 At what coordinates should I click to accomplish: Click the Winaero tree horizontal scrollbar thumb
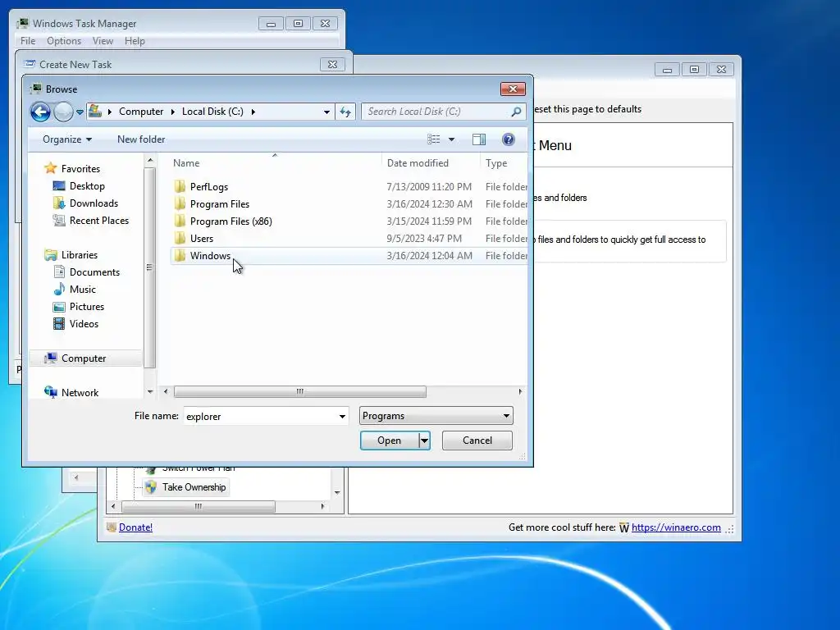pyautogui.click(x=199, y=506)
